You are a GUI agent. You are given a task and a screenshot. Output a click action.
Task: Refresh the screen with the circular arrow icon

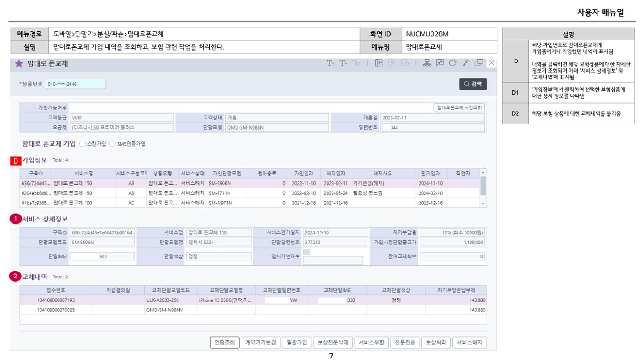click(453, 63)
